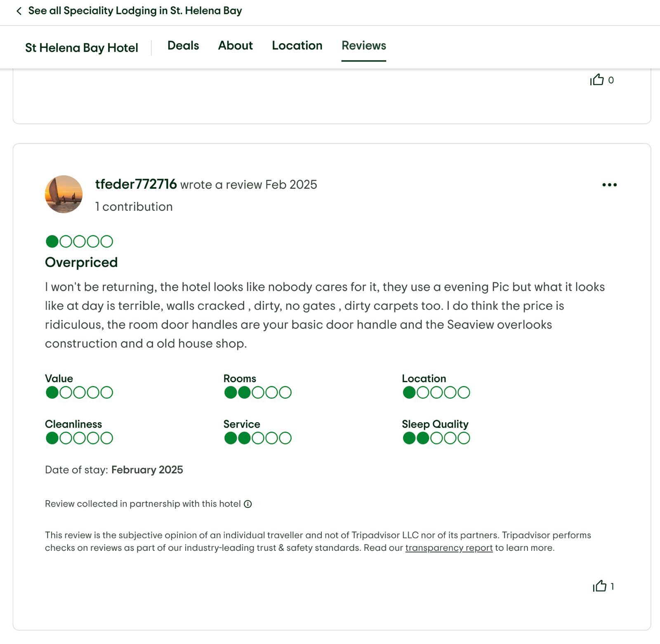Screen dimensions: 660x644
Task: Click the overall one-bubble rating icon
Action: [x=79, y=241]
